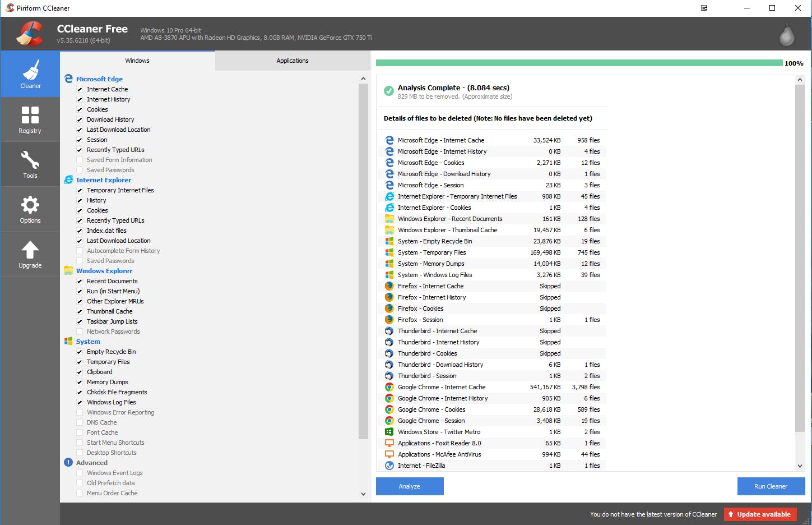
Task: Click the green analysis progress bar
Action: coord(577,63)
